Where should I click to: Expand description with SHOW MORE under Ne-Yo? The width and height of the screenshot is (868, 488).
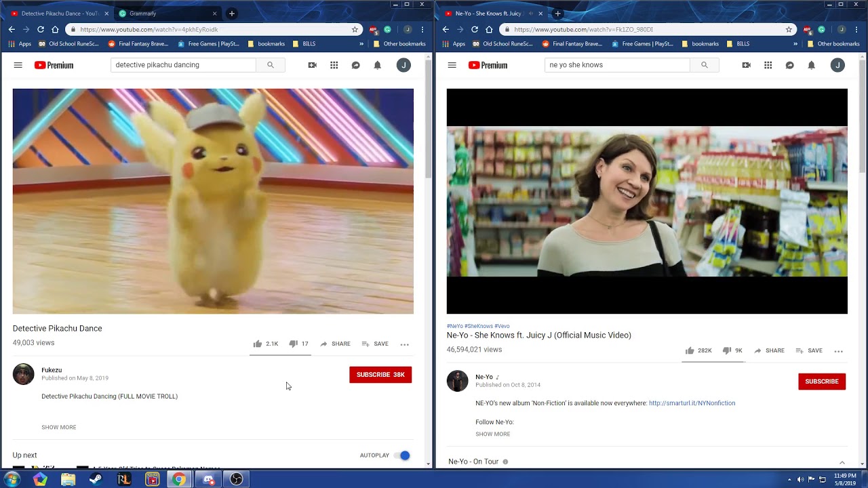click(493, 434)
